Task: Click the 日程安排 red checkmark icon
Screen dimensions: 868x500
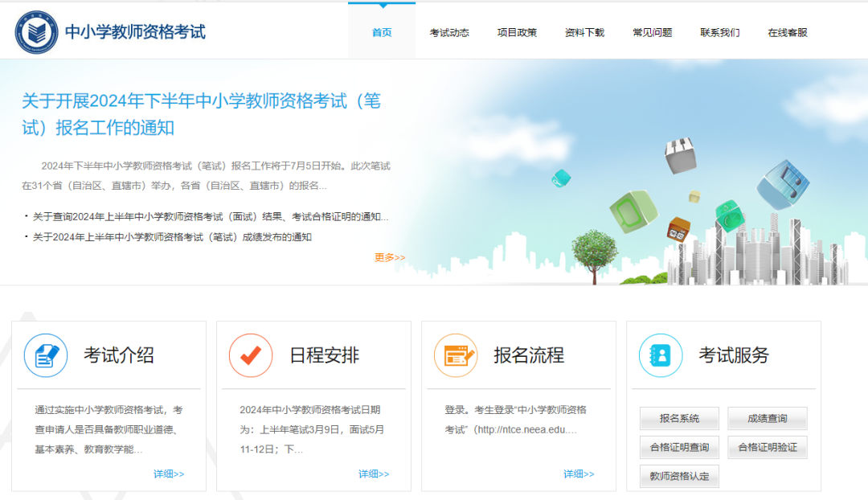Action: (x=251, y=355)
